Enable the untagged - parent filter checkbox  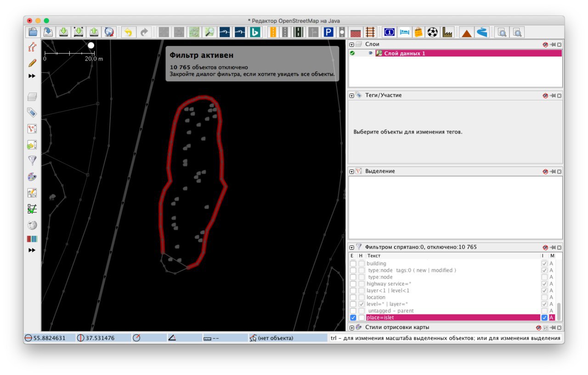(x=353, y=311)
